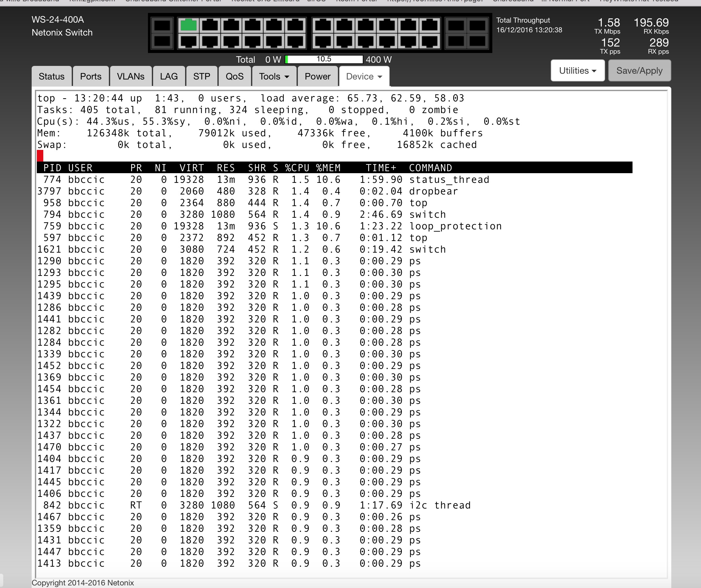Click the total power usage bar

(324, 59)
